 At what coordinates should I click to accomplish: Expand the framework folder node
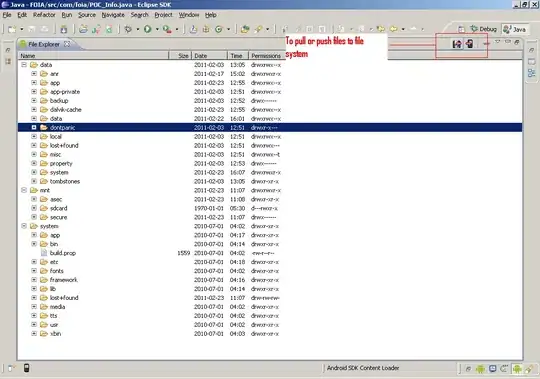coord(34,280)
